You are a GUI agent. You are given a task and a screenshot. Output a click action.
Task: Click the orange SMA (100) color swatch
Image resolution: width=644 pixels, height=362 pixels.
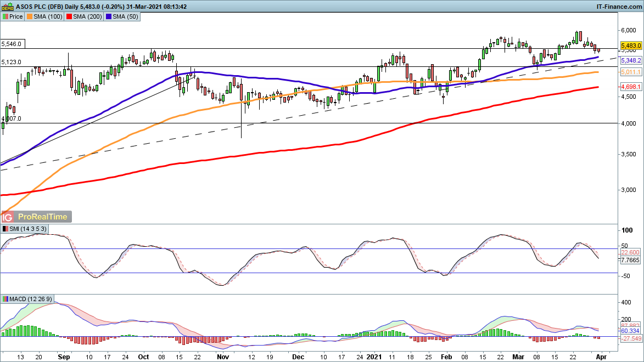pos(30,16)
